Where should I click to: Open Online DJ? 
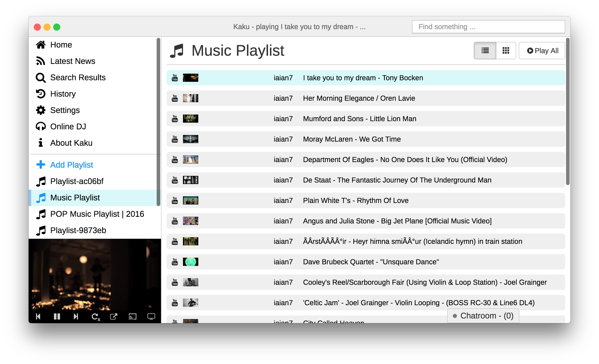68,127
